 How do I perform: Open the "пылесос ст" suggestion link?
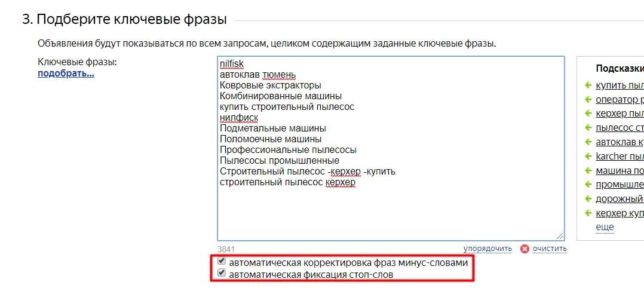click(620, 128)
